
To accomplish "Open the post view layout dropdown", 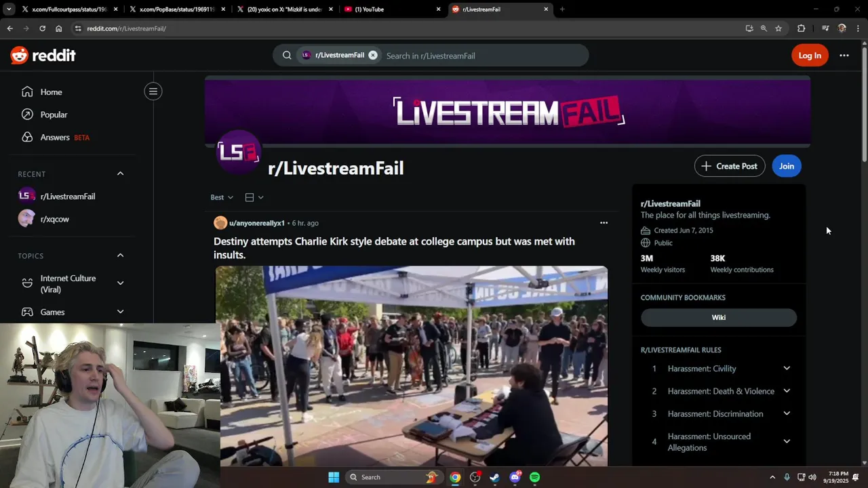I will [x=254, y=197].
